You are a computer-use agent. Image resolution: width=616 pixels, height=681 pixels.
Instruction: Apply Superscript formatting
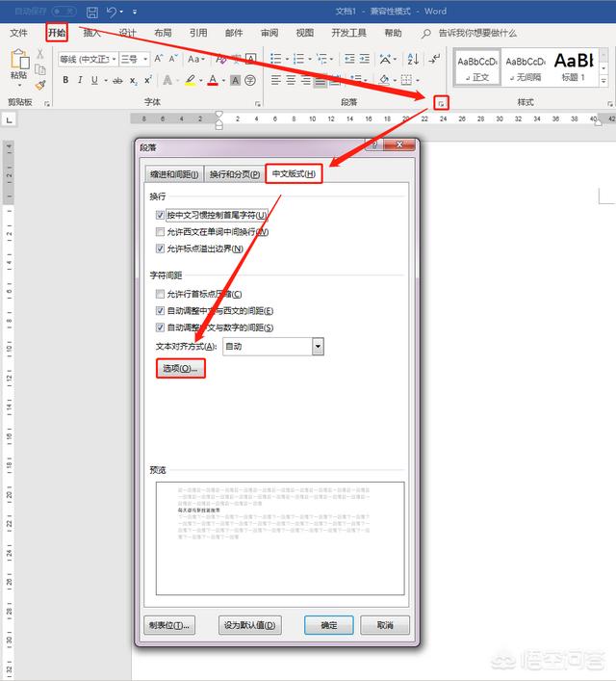click(148, 80)
